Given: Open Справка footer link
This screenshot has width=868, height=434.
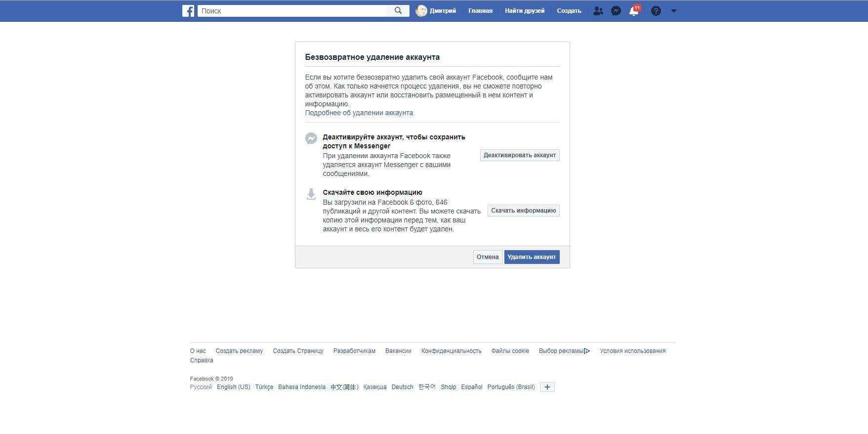Looking at the screenshot, I should (x=202, y=360).
